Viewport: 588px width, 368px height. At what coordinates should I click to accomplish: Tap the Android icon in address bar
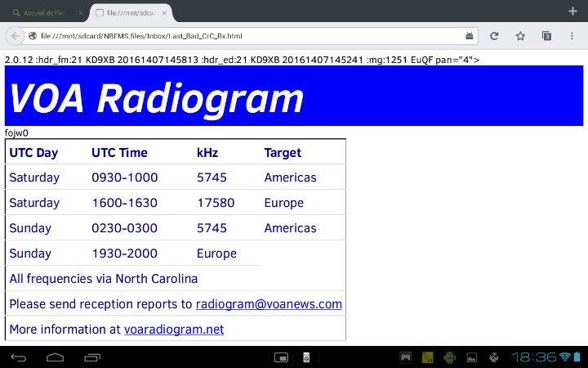pyautogui.click(x=469, y=36)
